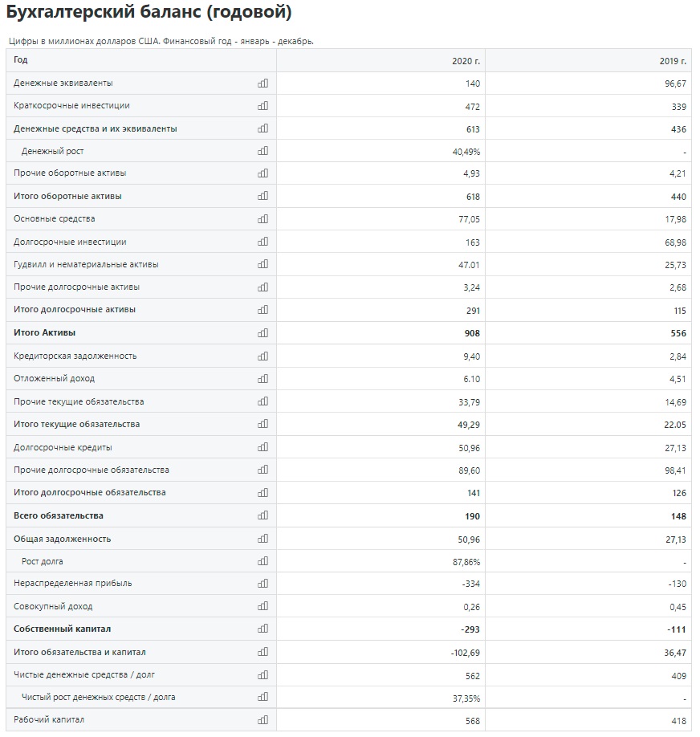Open chart icon for Денежные эквиваленты row
The height and width of the screenshot is (737, 700).
[x=262, y=83]
